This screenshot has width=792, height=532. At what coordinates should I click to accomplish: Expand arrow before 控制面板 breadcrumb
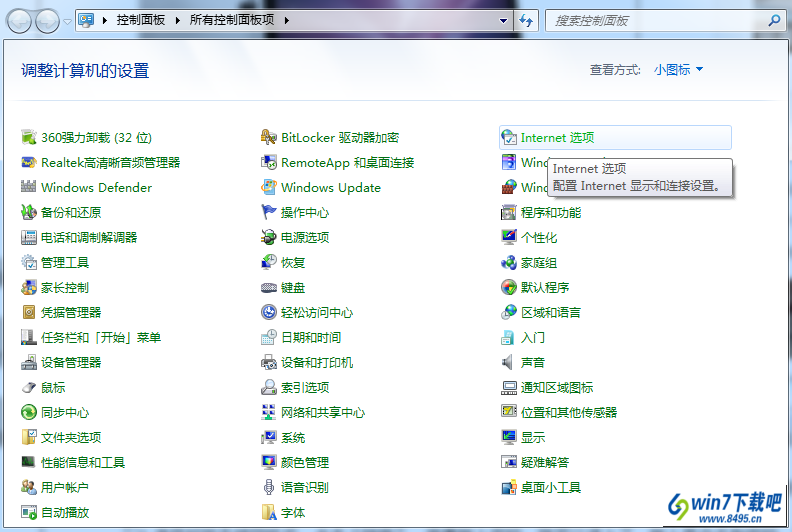point(105,21)
